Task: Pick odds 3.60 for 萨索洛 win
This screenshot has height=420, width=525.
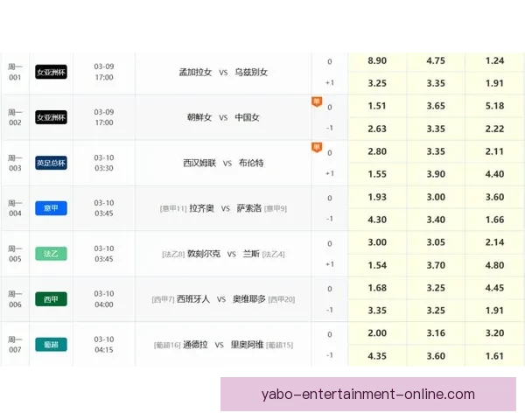Action: coord(494,197)
